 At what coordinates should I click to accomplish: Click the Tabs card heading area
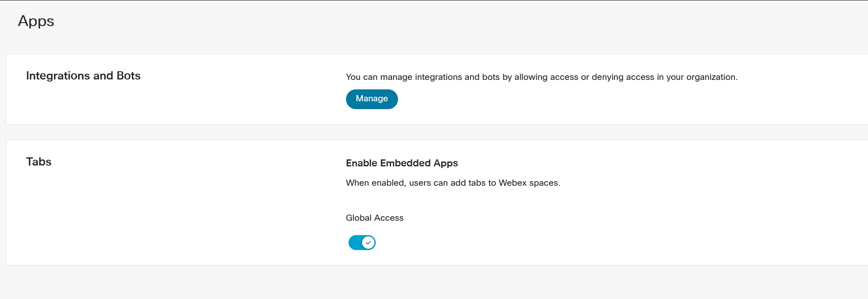(x=38, y=161)
